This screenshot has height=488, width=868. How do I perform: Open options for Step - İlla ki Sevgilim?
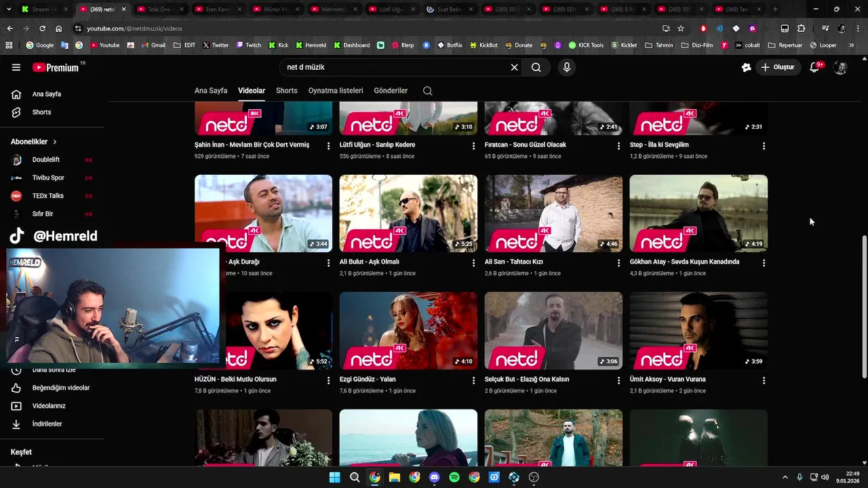coord(764,146)
